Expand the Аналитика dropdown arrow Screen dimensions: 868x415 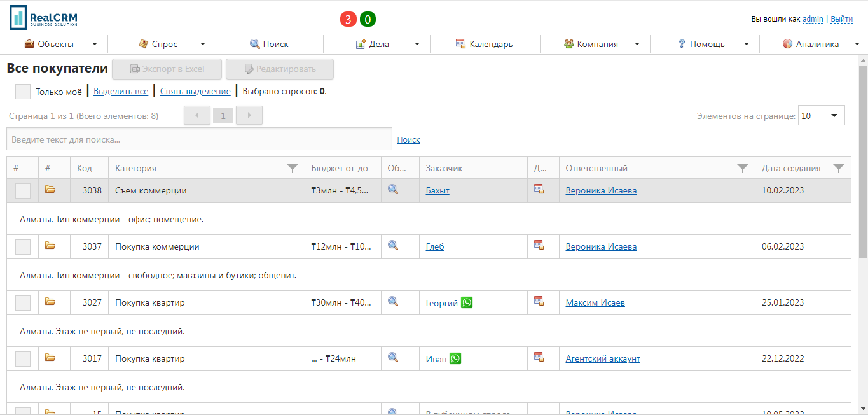[855, 44]
